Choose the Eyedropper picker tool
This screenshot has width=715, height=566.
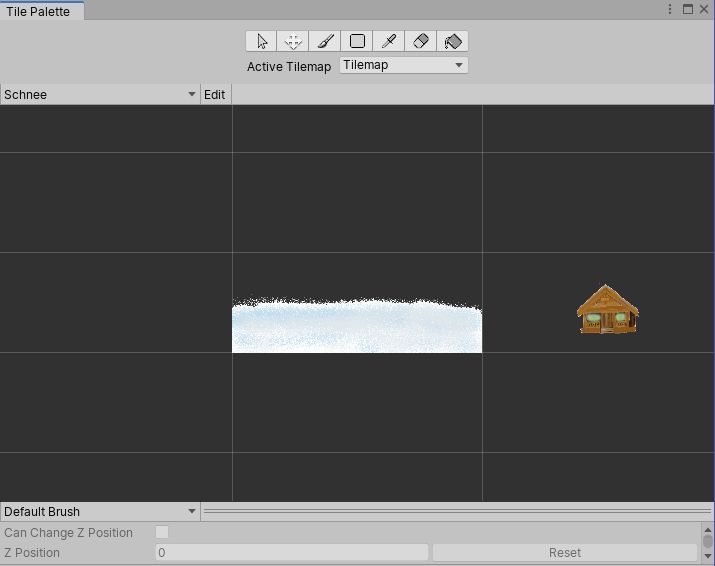(389, 42)
